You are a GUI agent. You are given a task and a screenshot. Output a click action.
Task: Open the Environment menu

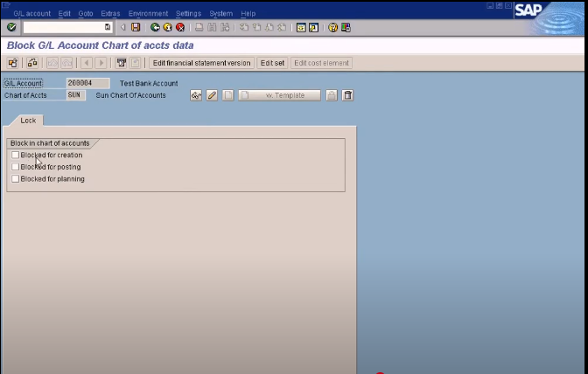148,13
